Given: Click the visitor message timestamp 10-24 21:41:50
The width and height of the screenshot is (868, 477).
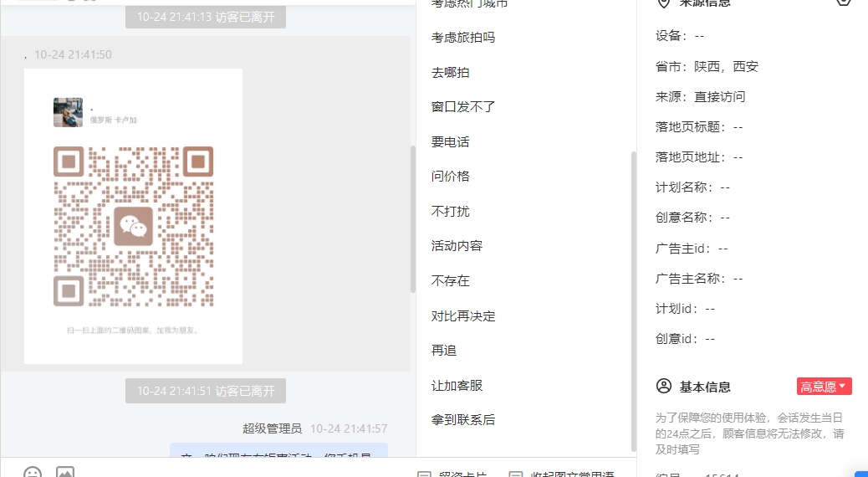Looking at the screenshot, I should (x=73, y=55).
